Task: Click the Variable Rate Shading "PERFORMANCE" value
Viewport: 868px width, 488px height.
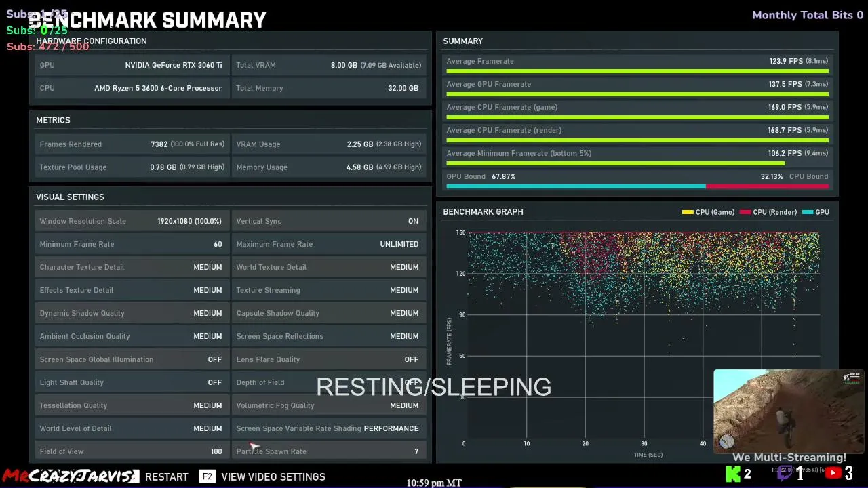Action: coord(391,428)
